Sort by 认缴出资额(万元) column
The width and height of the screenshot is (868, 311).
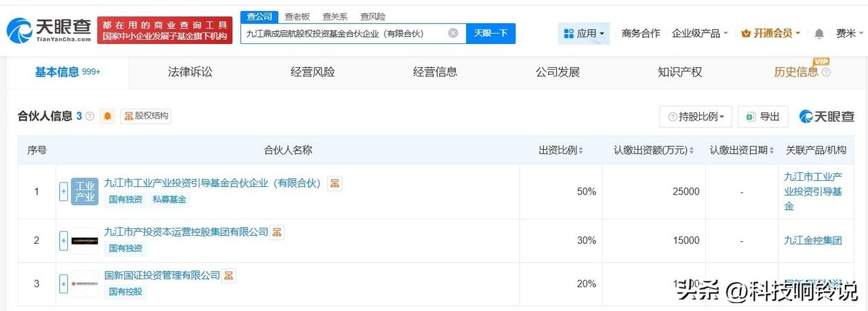[654, 150]
